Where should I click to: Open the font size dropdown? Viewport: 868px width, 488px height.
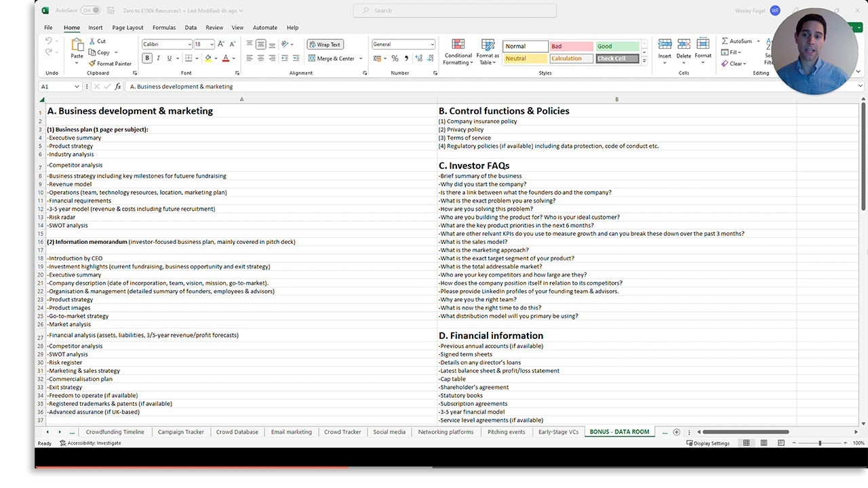coord(212,45)
